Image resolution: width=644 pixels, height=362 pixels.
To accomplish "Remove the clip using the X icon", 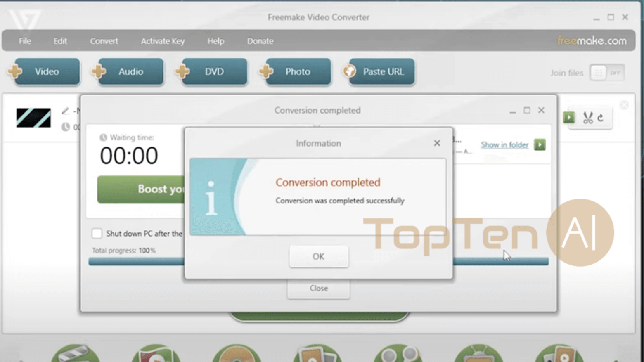I will point(624,105).
